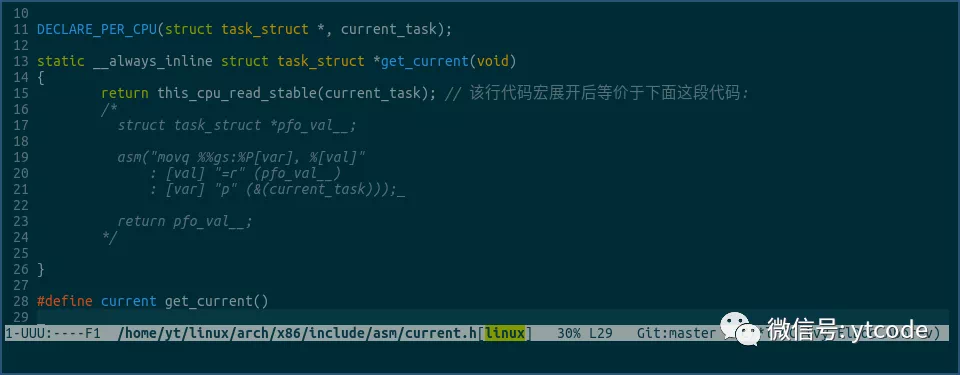
Task: Click the 1-UUU:----F1 status flags
Action: coord(52,333)
